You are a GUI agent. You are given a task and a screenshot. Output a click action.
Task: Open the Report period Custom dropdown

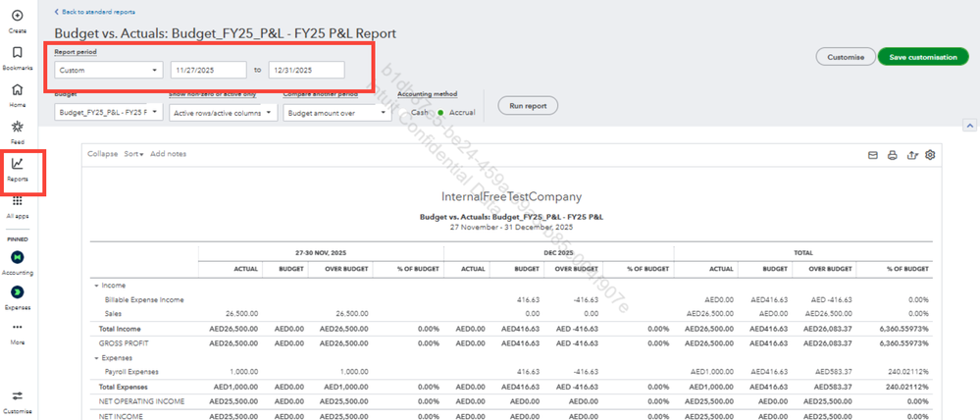(x=109, y=70)
